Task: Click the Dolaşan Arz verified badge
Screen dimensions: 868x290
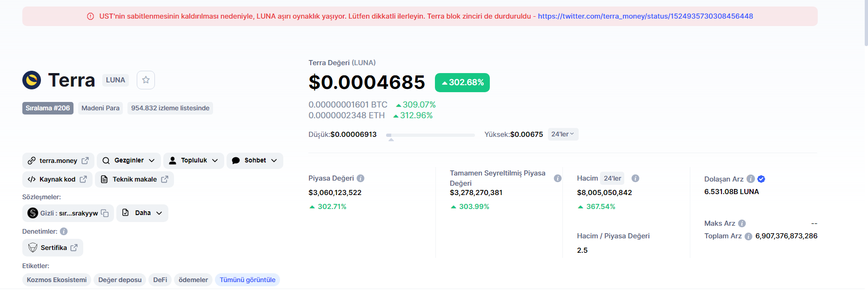Action: tap(761, 179)
